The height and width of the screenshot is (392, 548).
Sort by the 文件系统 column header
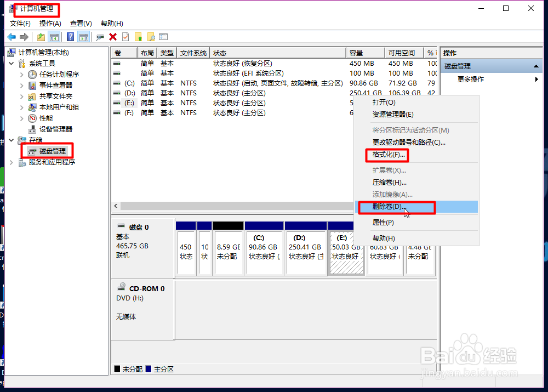click(193, 53)
